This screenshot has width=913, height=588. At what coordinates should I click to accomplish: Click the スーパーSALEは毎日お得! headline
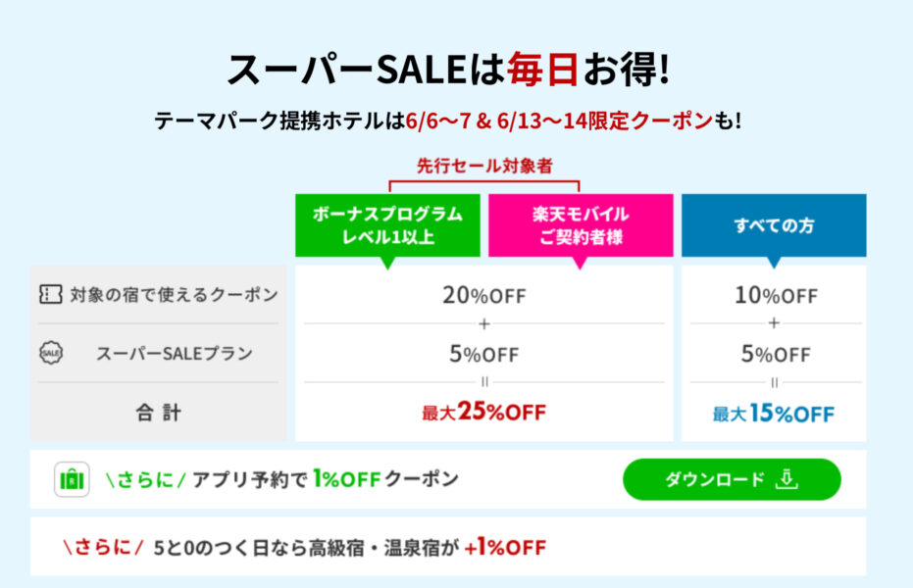pos(448,70)
